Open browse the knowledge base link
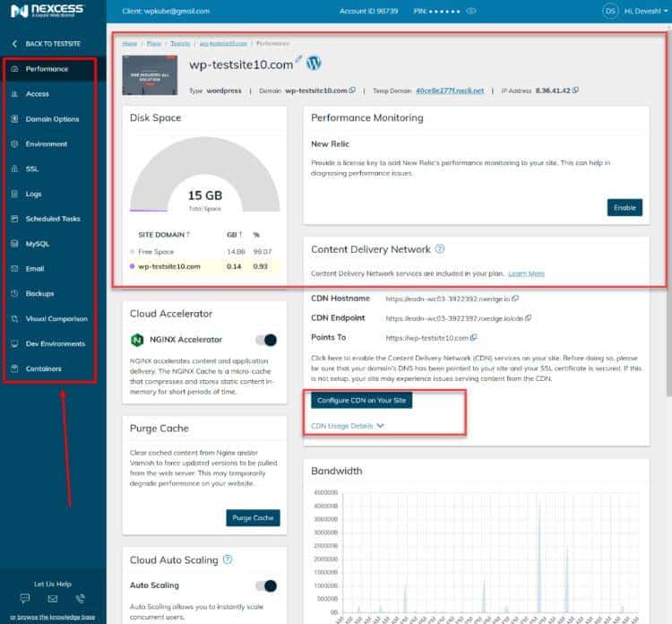 (x=52, y=617)
